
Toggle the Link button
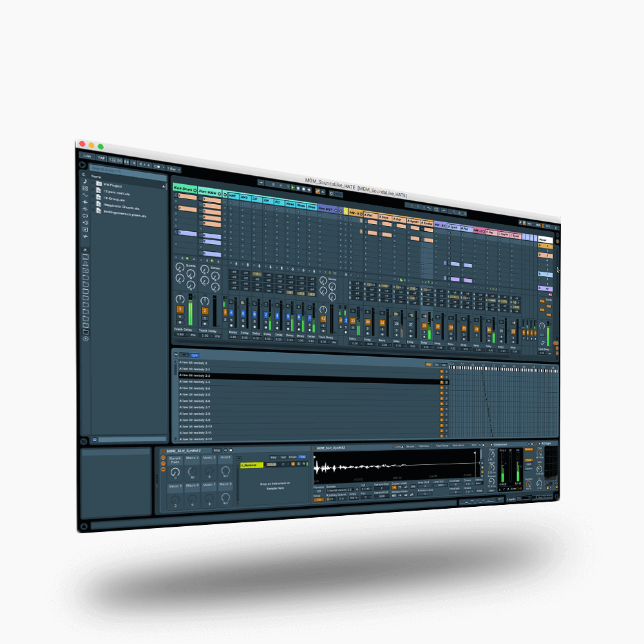(x=88, y=156)
